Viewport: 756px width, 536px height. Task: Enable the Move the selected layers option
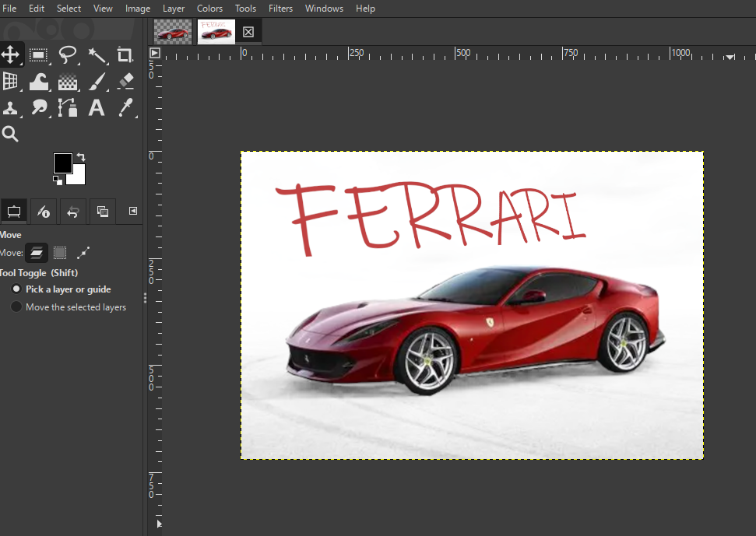pyautogui.click(x=16, y=307)
